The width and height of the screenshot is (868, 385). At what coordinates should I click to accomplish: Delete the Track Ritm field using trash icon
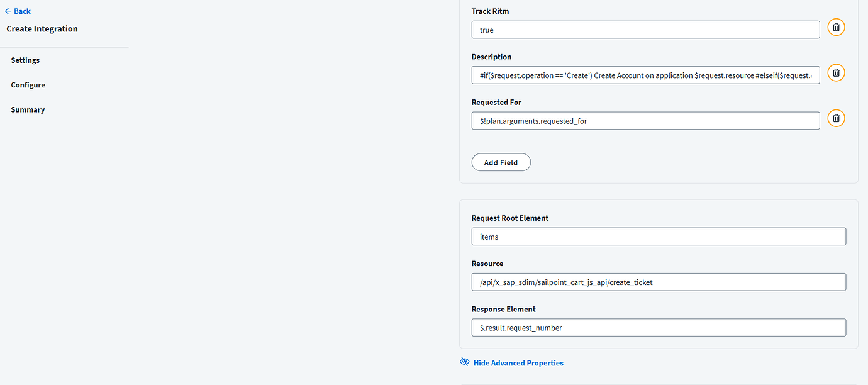(836, 27)
